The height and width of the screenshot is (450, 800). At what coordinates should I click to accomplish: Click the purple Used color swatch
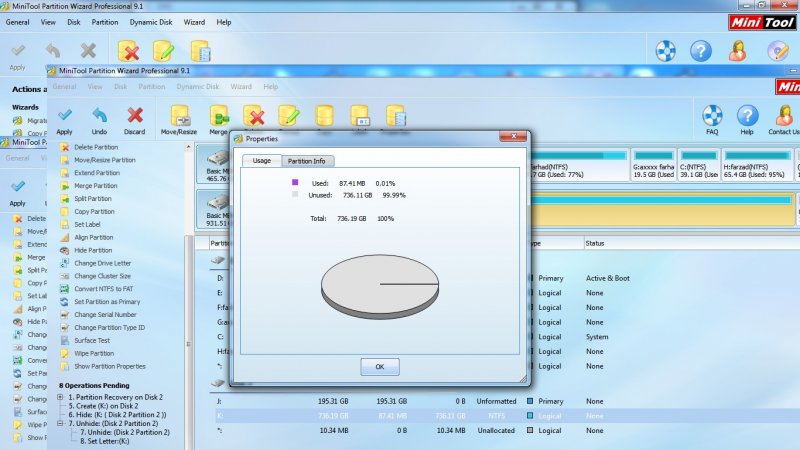click(x=295, y=182)
